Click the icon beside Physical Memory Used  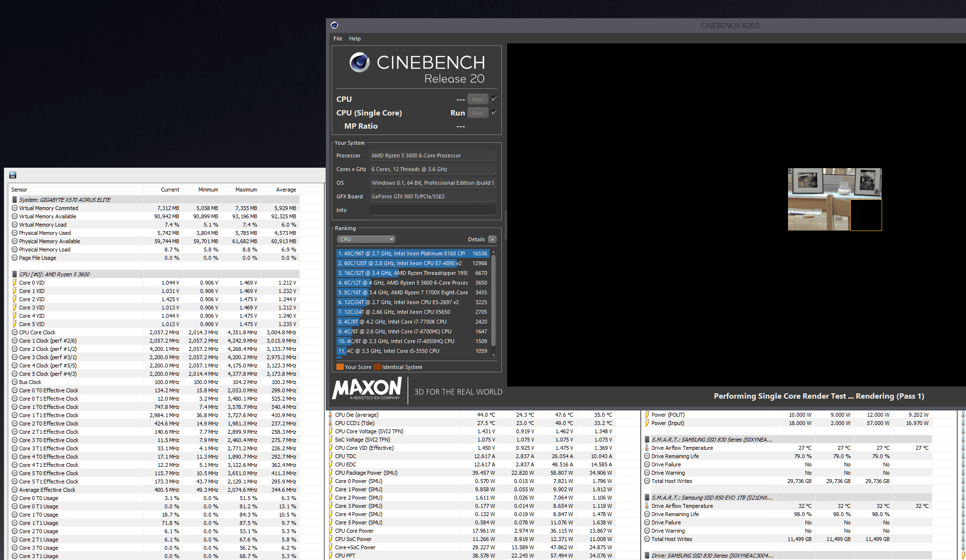[15, 233]
